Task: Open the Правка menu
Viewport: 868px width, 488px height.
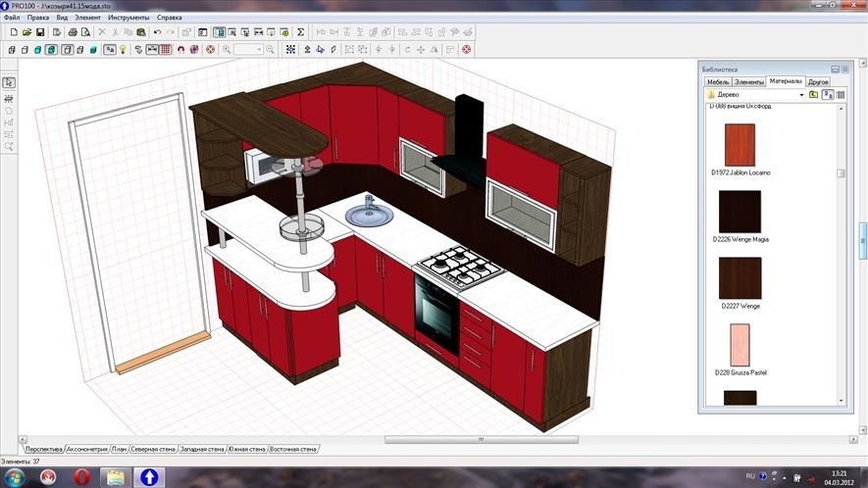Action: 37,18
